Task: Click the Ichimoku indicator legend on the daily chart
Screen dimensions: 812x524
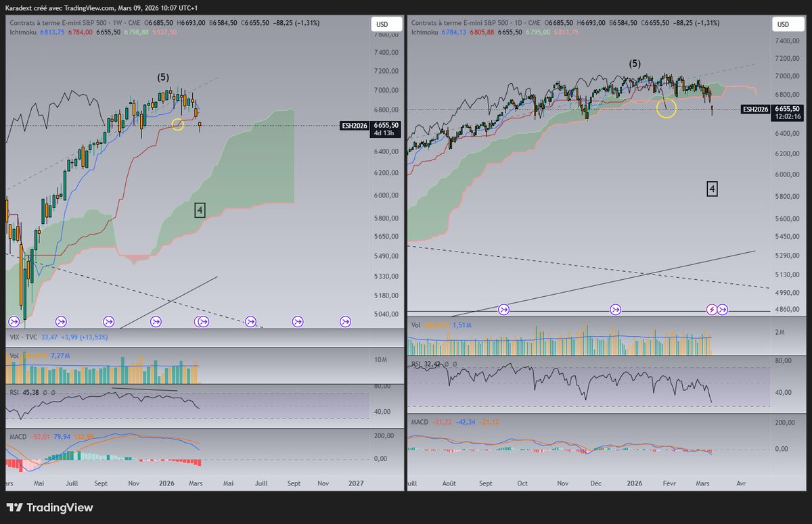Action: coord(426,32)
